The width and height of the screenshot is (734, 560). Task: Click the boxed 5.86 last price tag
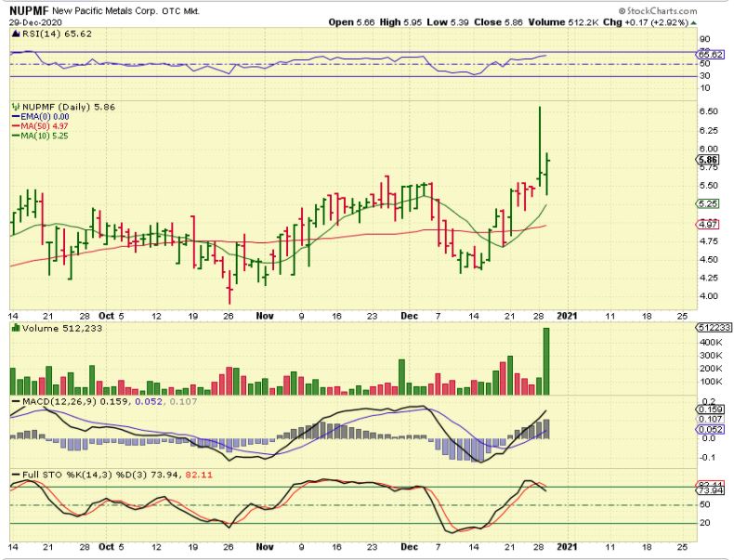(708, 160)
